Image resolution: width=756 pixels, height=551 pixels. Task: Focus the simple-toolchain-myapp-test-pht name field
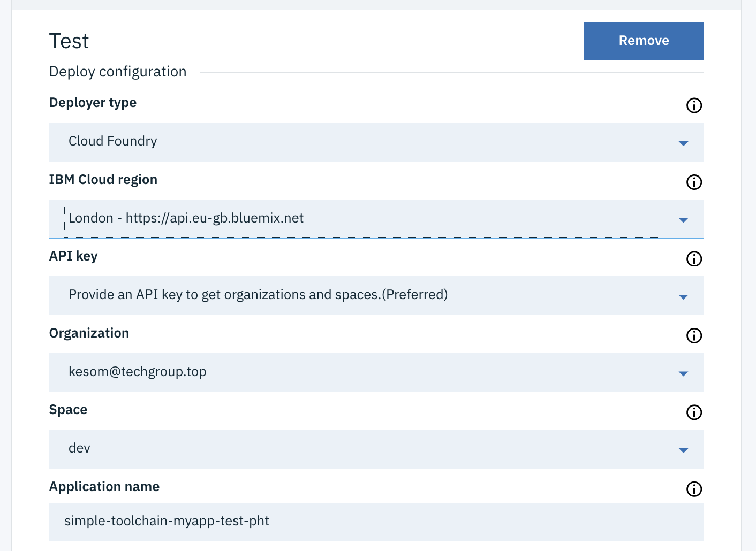(x=375, y=522)
